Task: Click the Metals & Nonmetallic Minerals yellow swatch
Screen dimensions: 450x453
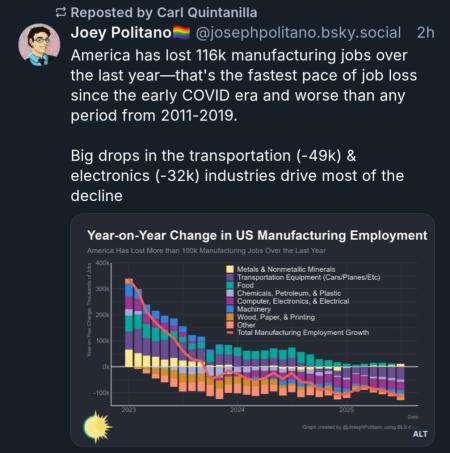Action: [230, 269]
